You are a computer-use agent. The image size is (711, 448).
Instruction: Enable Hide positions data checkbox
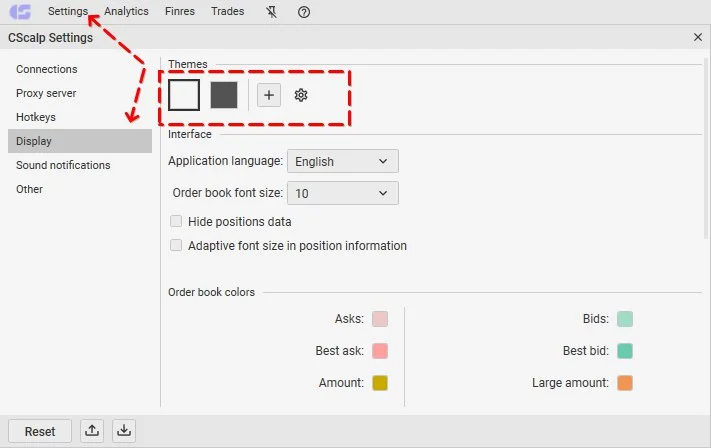pos(176,221)
